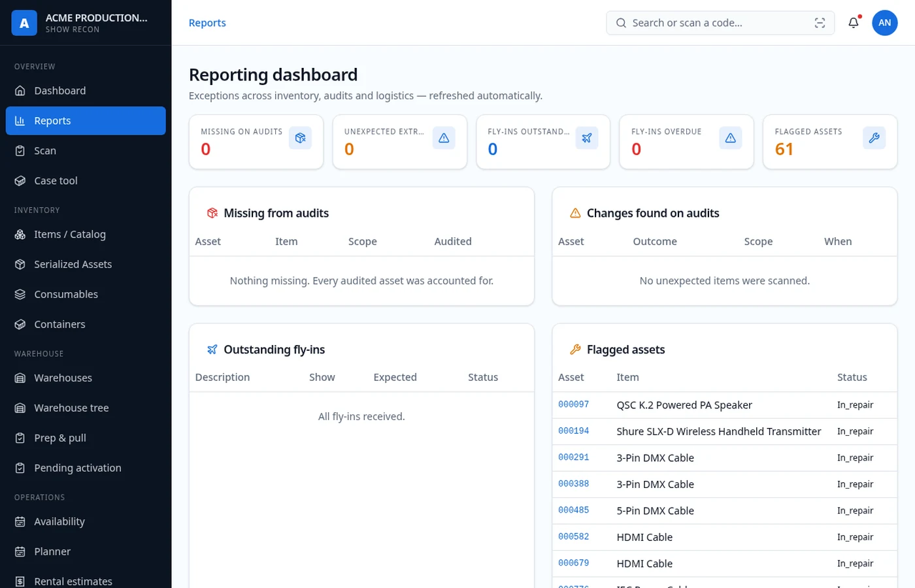
Task: Click the Serialized Assets icon
Action: [x=20, y=265]
